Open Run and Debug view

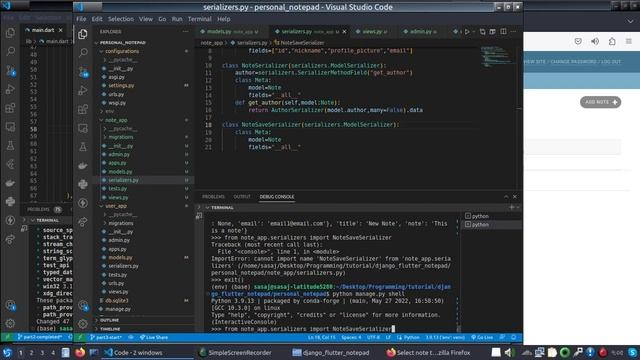[83, 90]
